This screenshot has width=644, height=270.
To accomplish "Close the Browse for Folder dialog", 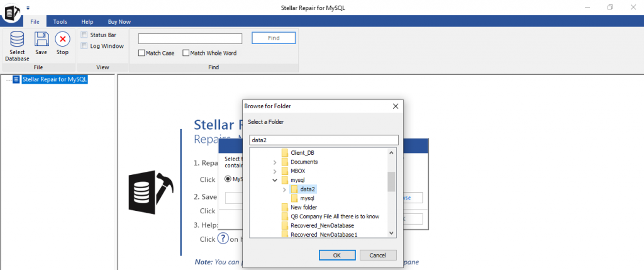I will point(396,106).
